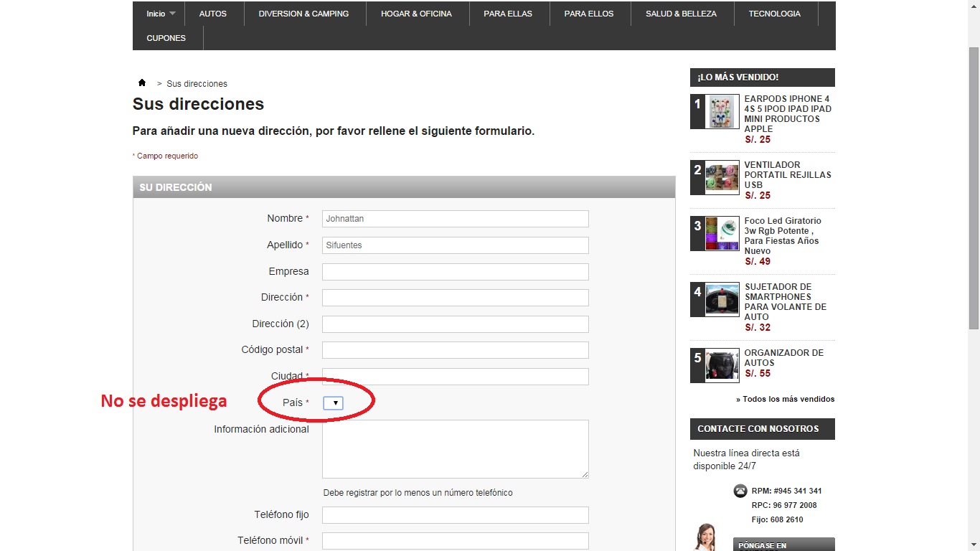980x551 pixels.
Task: Go to the HOGAR & OFICINA category
Action: click(416, 14)
